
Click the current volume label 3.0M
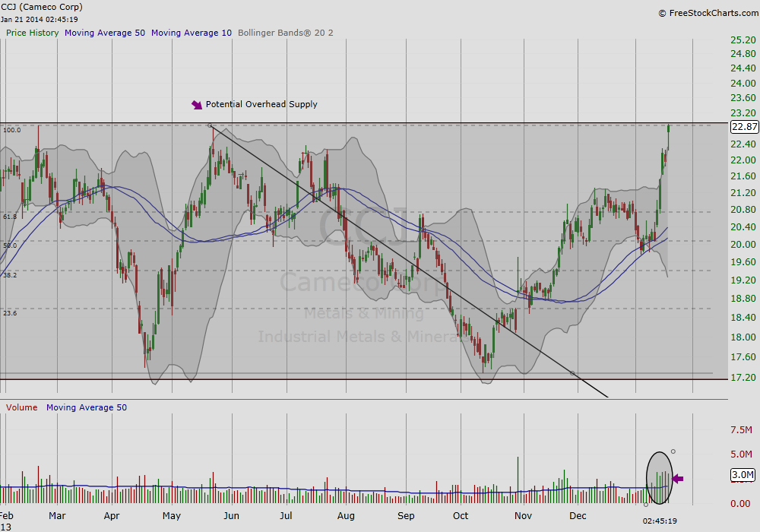[743, 475]
